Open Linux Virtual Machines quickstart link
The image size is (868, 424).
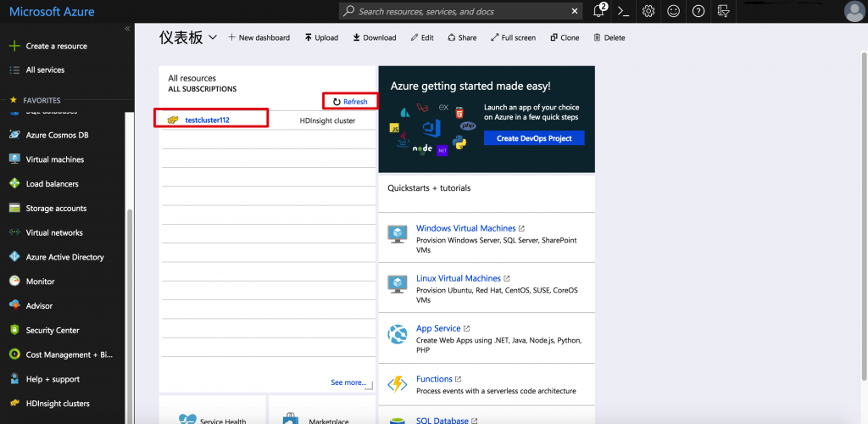(x=459, y=278)
